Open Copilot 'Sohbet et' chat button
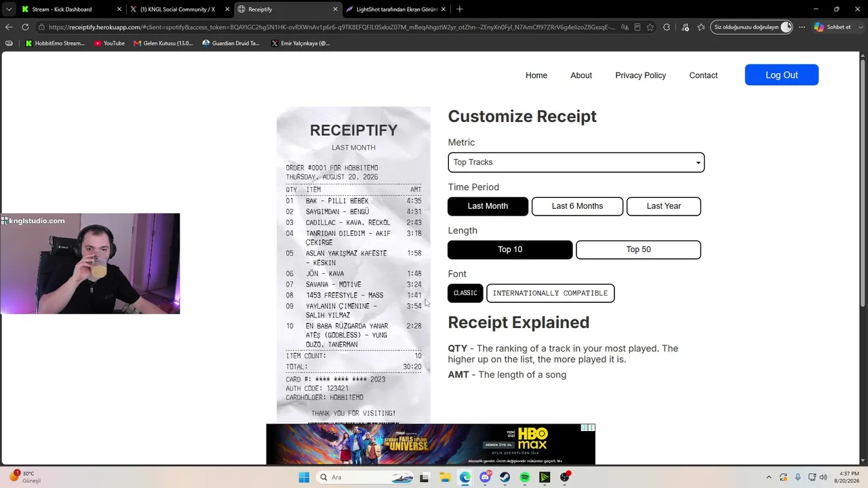This screenshot has width=868, height=488. point(833,27)
